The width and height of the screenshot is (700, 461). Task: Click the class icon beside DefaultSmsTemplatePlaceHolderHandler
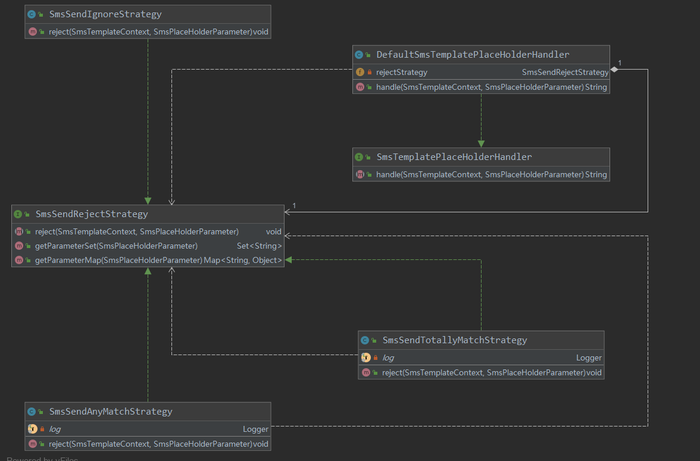(359, 55)
